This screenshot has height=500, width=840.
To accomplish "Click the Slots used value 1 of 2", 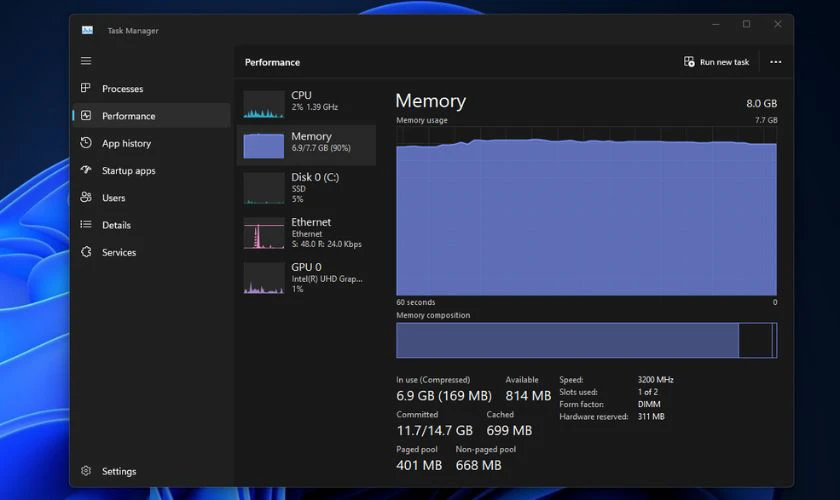I will pyautogui.click(x=648, y=392).
